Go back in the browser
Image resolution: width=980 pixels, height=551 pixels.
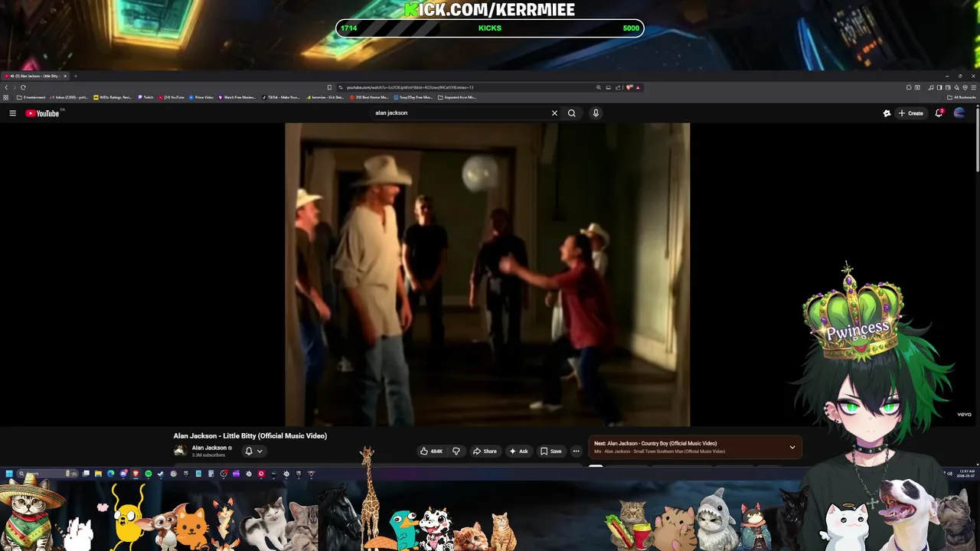(6, 87)
